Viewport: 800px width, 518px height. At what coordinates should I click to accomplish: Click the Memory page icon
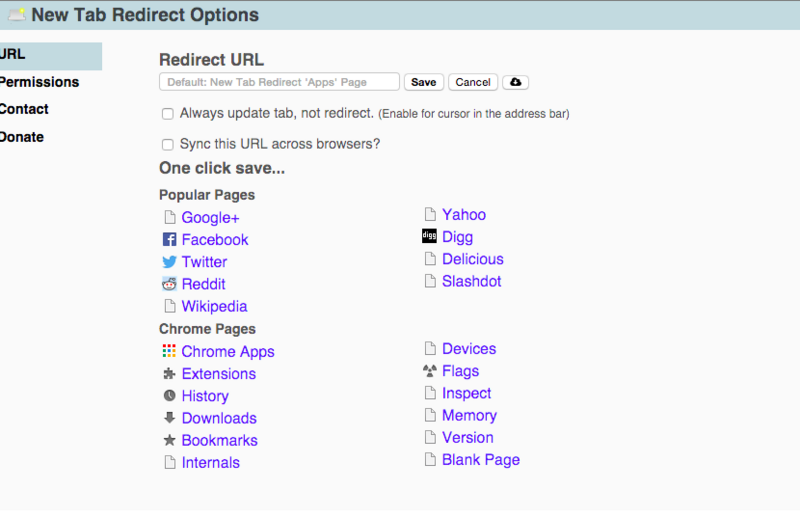tap(430, 415)
